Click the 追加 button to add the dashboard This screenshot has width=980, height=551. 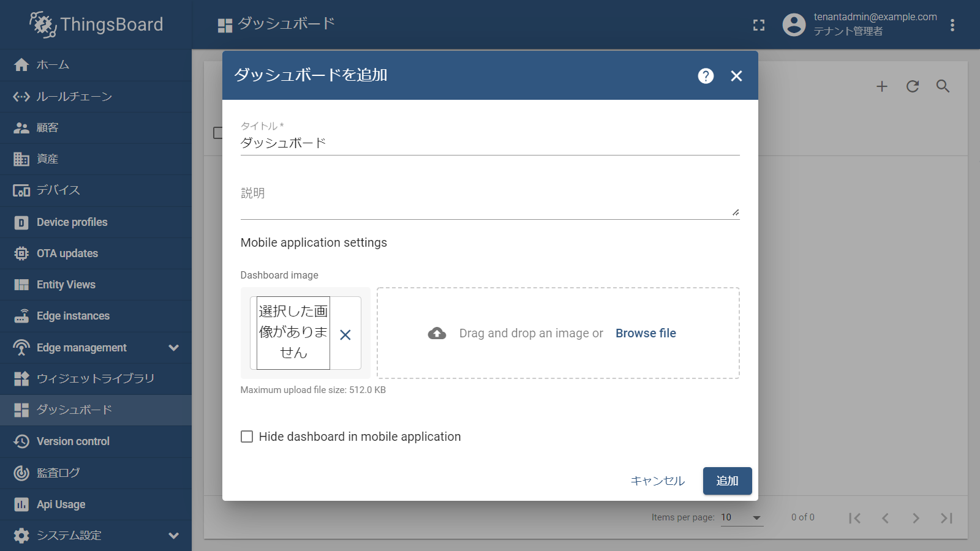(x=727, y=481)
